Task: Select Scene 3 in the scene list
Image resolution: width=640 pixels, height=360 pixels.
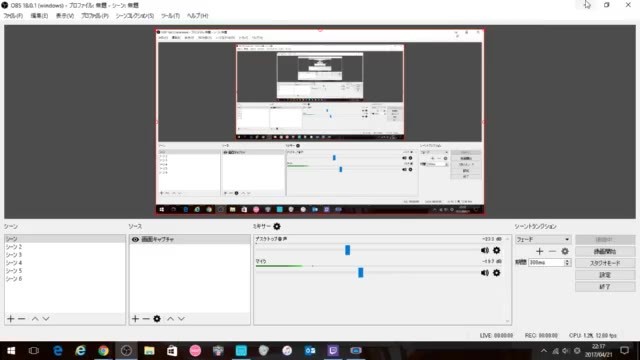Action: [65, 255]
